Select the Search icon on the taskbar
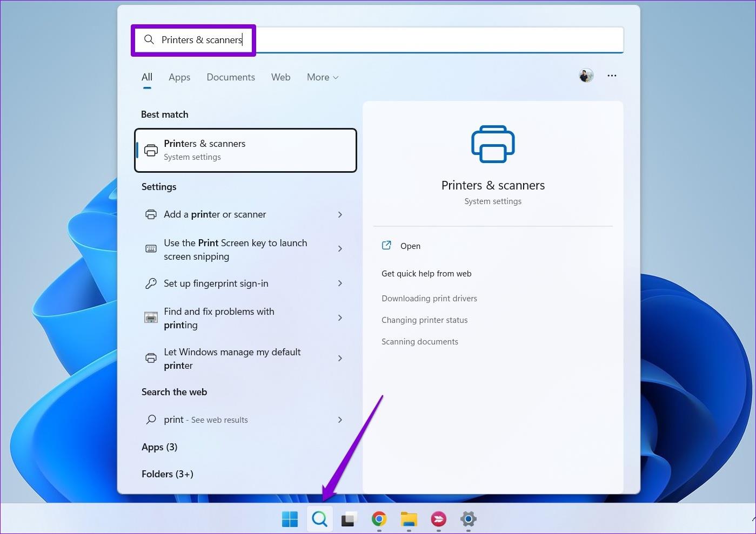756x534 pixels. click(x=319, y=519)
